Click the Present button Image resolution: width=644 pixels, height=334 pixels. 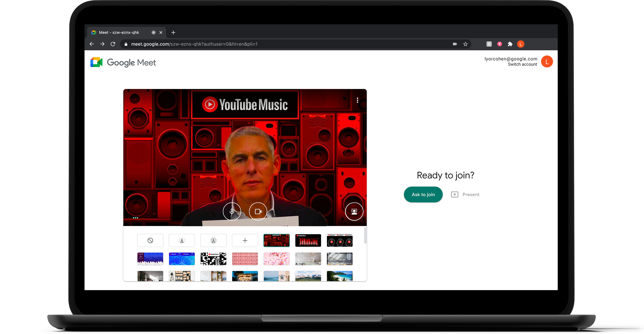coord(465,194)
